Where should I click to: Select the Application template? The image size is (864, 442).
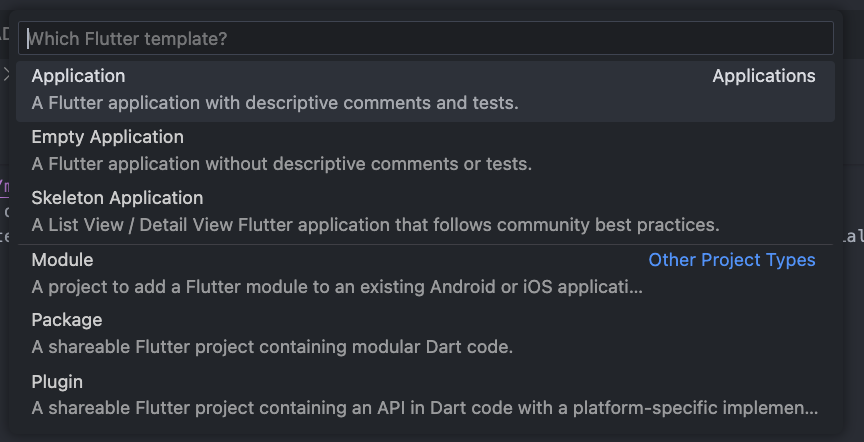(425, 91)
